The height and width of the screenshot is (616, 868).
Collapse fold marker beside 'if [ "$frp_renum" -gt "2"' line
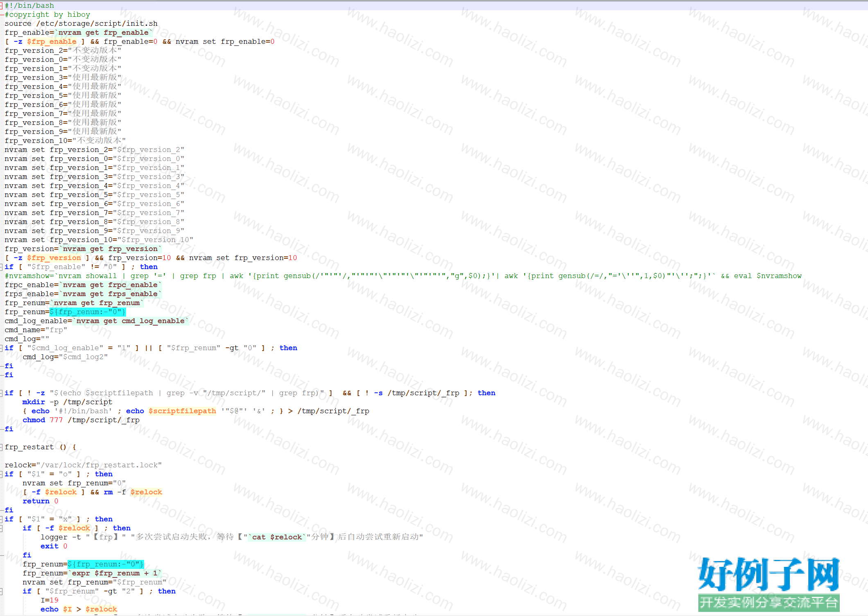click(2, 591)
